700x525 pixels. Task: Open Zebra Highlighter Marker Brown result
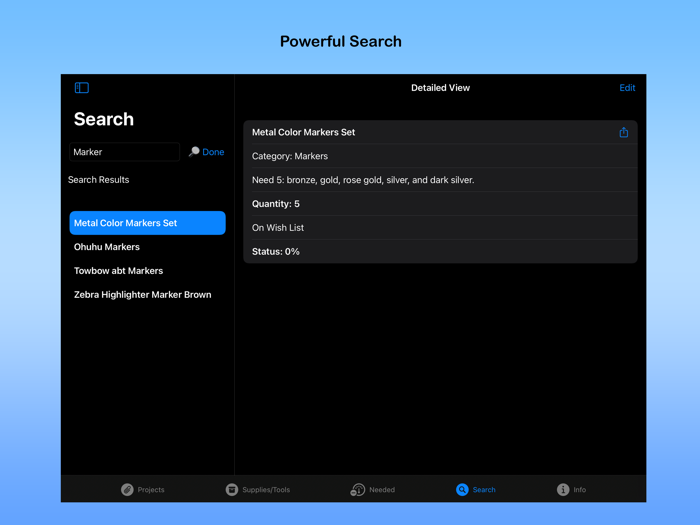pyautogui.click(x=147, y=295)
